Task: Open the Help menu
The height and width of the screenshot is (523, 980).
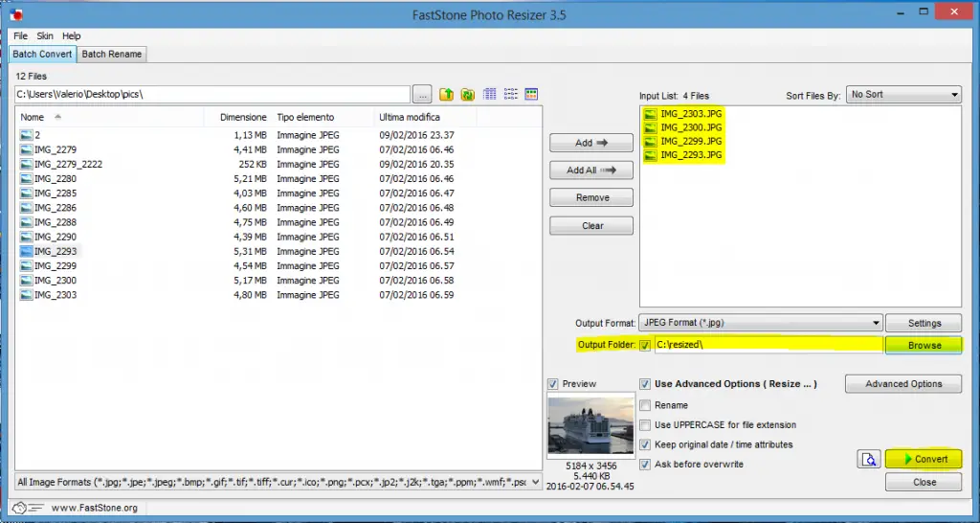Action: [71, 36]
